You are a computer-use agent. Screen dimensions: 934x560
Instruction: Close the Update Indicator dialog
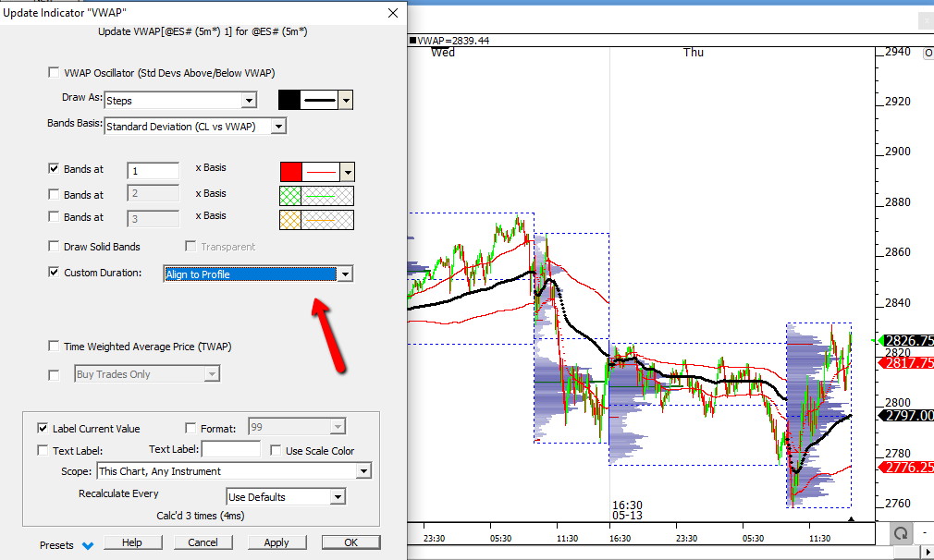pos(393,13)
